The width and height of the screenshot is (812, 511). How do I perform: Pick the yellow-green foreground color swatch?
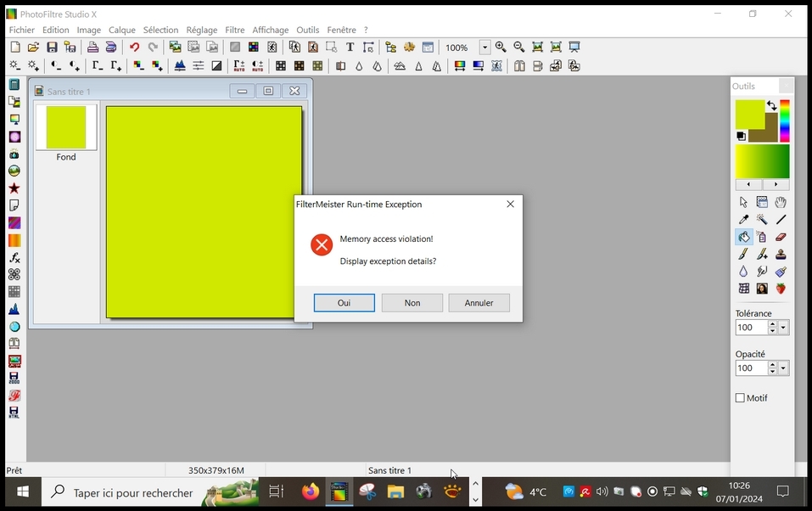tap(749, 114)
